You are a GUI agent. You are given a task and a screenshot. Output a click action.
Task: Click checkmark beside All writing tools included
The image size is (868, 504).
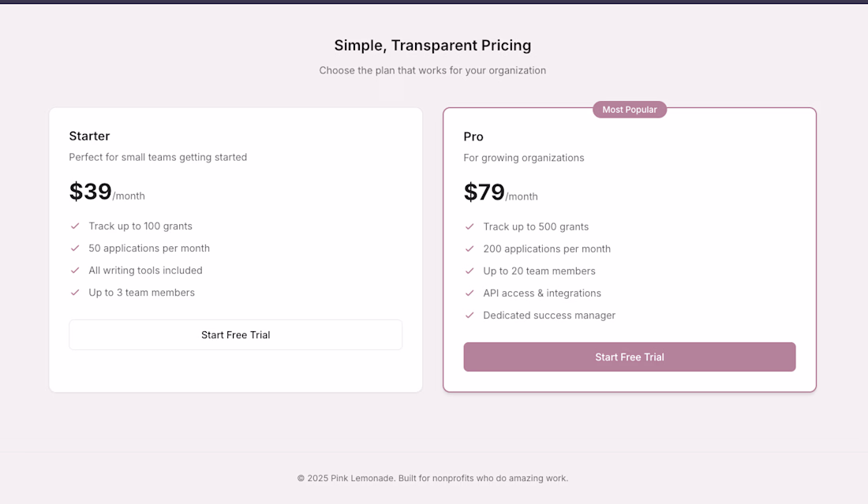click(x=75, y=271)
